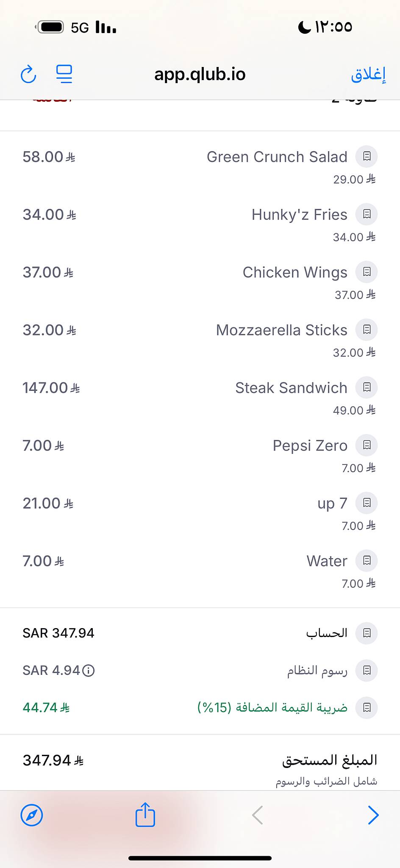Open the reader view icon

64,74
